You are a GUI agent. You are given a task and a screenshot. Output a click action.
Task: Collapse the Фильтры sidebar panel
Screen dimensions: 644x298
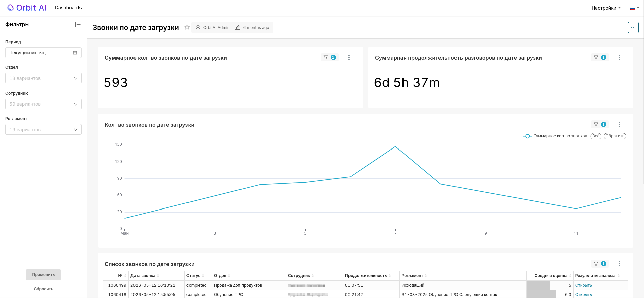[x=78, y=24]
